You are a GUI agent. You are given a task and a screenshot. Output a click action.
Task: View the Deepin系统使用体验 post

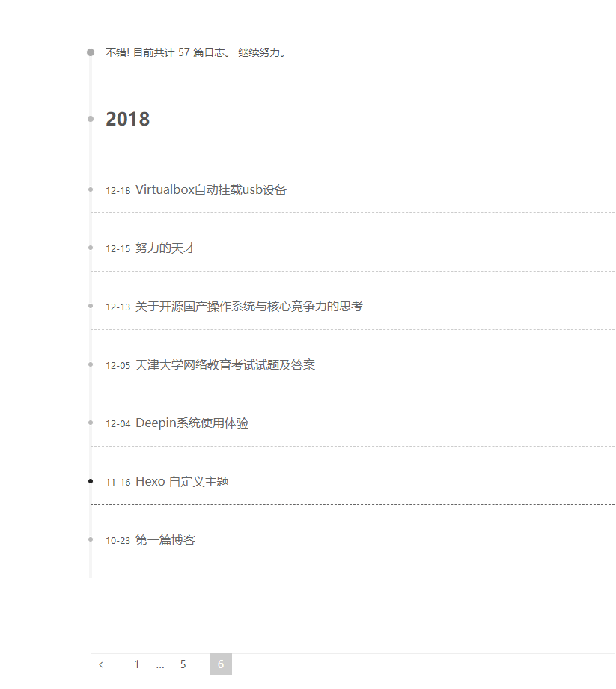tap(192, 423)
